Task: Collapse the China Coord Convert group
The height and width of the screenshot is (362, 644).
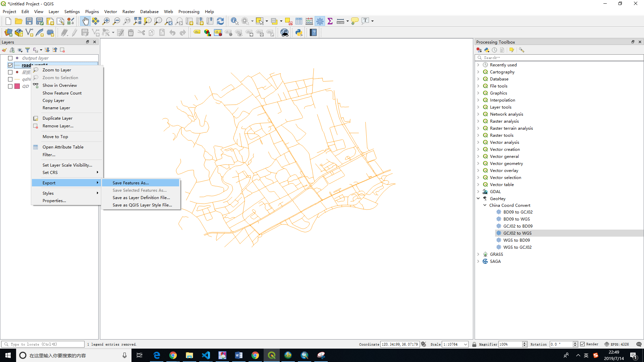Action: point(484,205)
